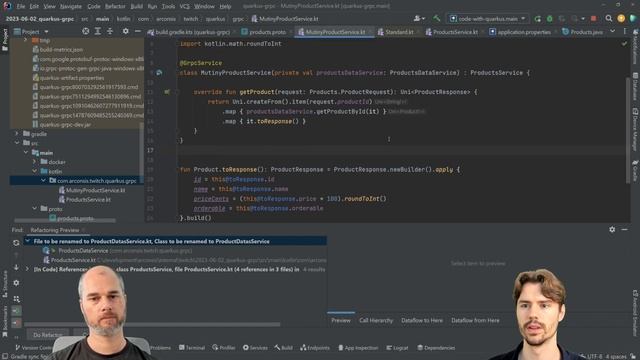640x360 pixels.
Task: Hide the Project tool window
Action: pyautogui.click(x=138, y=31)
